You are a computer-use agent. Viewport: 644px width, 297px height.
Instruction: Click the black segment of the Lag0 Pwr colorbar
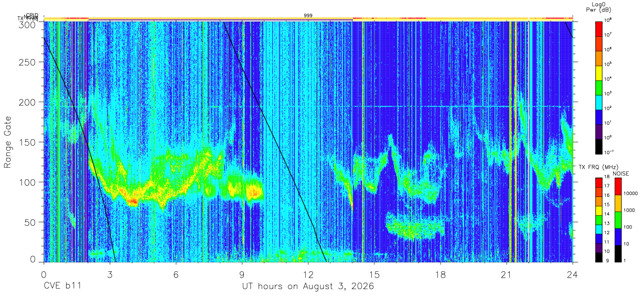(x=599, y=146)
